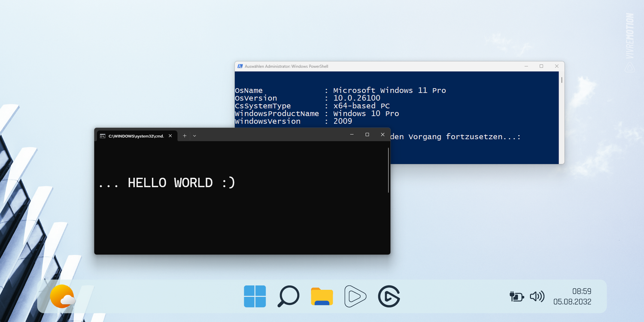This screenshot has height=322, width=644.
Task: Maximize the cmd terminal window
Action: click(367, 135)
